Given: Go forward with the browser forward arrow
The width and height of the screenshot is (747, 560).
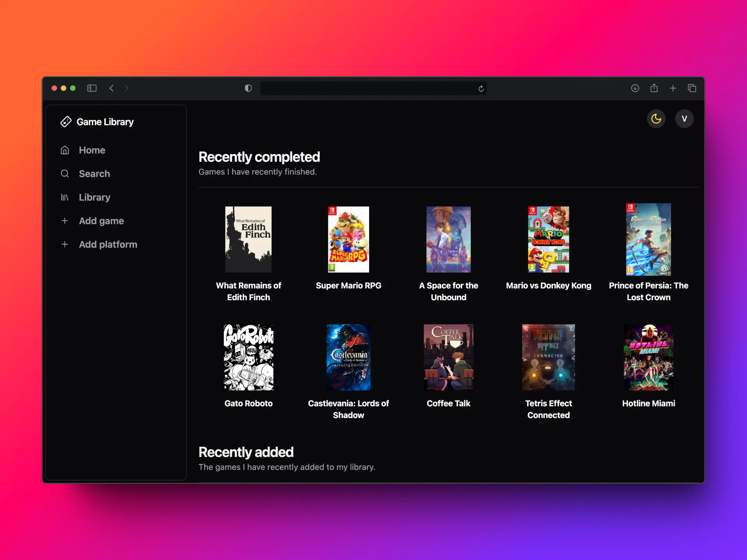Looking at the screenshot, I should tap(126, 88).
